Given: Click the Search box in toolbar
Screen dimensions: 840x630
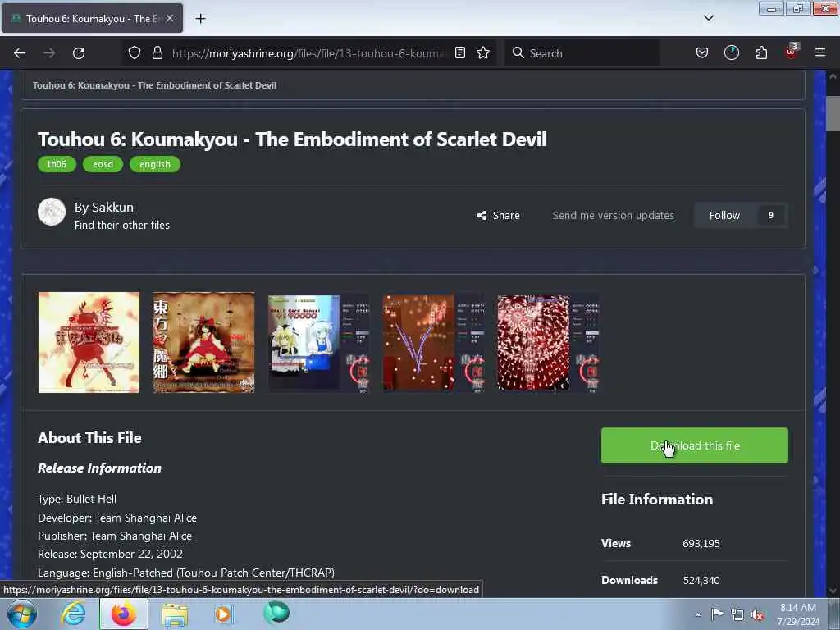Looking at the screenshot, I should point(582,53).
